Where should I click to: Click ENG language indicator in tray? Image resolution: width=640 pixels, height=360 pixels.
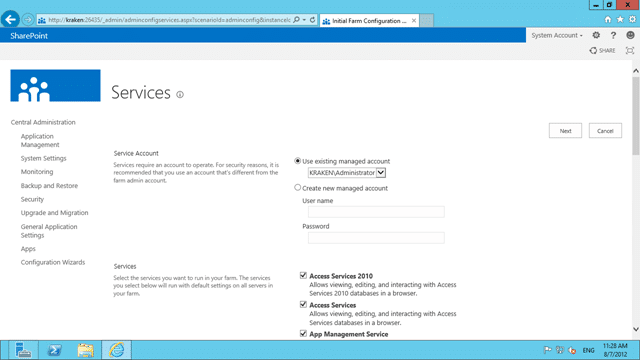pos(588,350)
